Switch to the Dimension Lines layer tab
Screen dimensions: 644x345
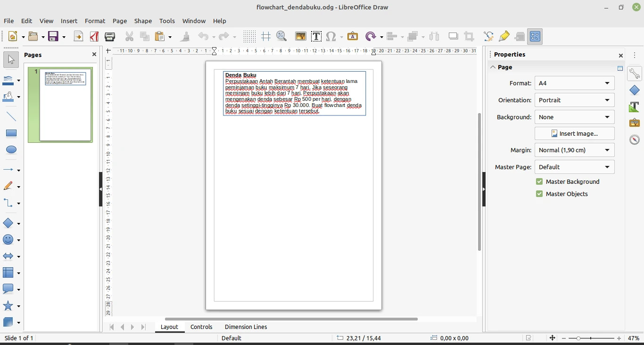coord(246,327)
